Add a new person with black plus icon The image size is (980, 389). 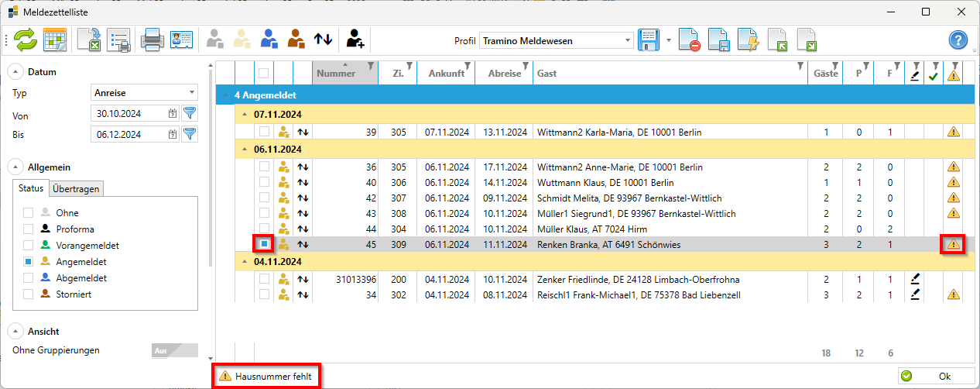[x=355, y=40]
